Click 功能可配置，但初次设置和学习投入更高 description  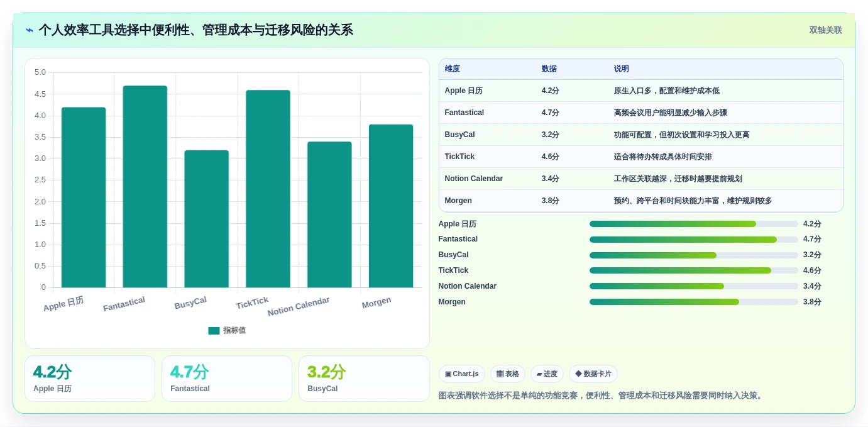682,135
